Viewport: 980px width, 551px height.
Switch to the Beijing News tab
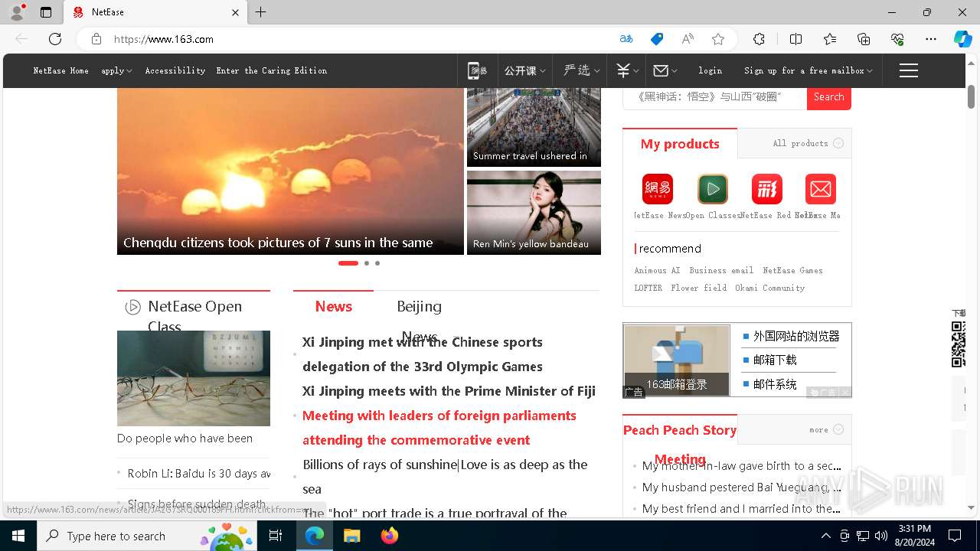(419, 306)
